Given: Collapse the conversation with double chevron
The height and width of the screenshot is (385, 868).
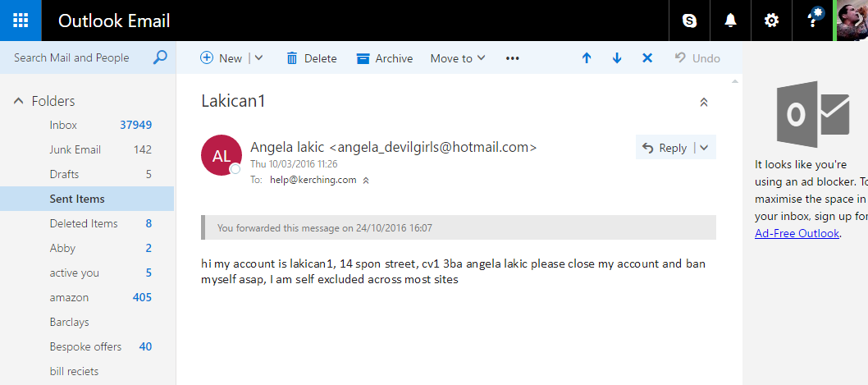Looking at the screenshot, I should tap(704, 102).
